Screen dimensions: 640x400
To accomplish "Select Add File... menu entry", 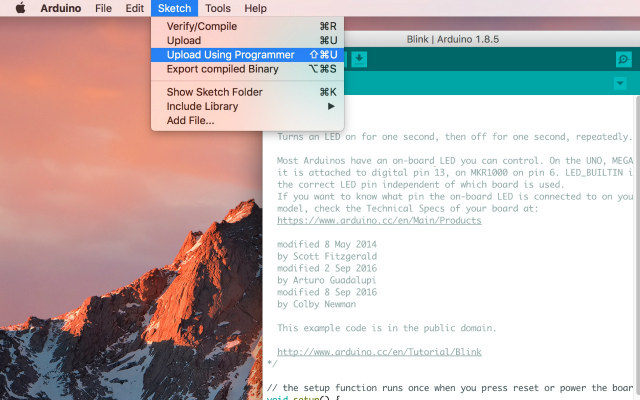I will pyautogui.click(x=247, y=120).
